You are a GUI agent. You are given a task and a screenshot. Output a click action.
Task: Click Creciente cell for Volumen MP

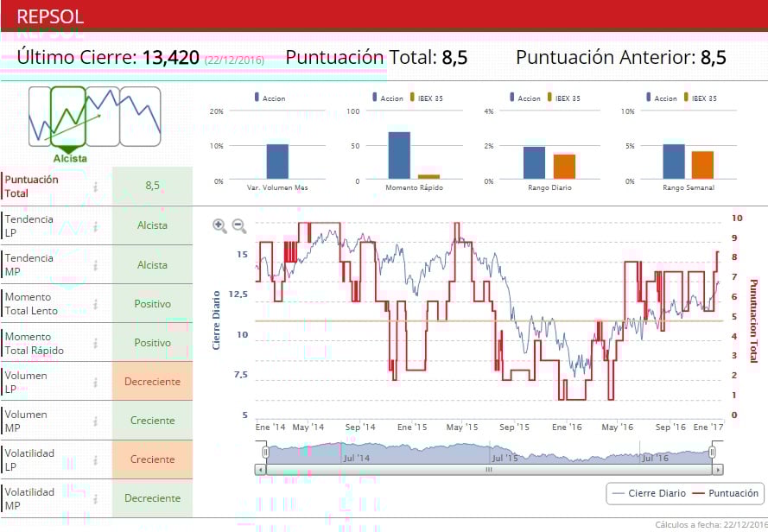152,421
